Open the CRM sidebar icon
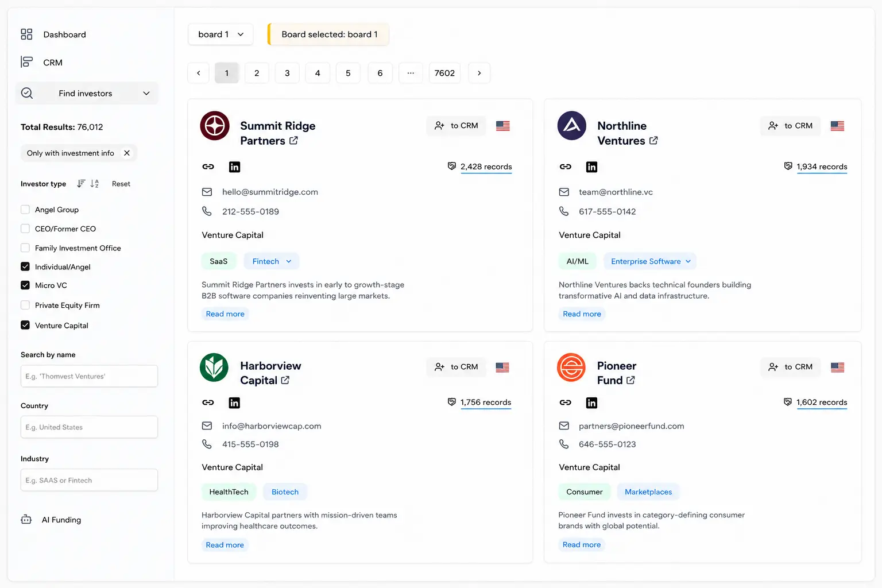The height and width of the screenshot is (588, 882). 26,62
